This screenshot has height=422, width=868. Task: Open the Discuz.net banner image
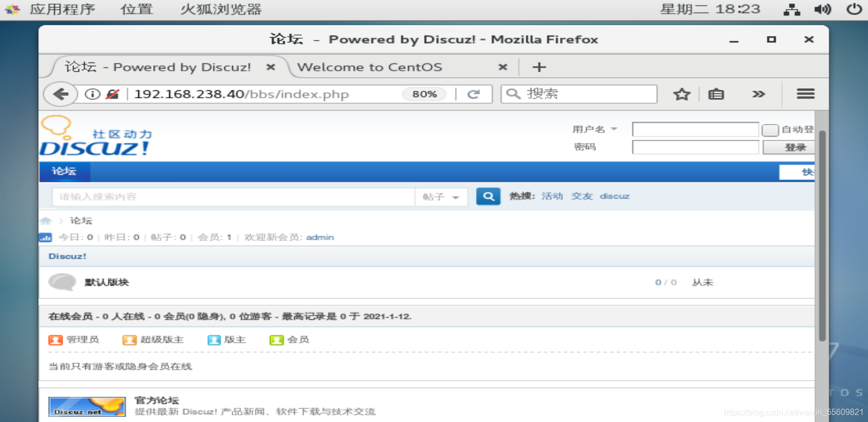[87, 407]
